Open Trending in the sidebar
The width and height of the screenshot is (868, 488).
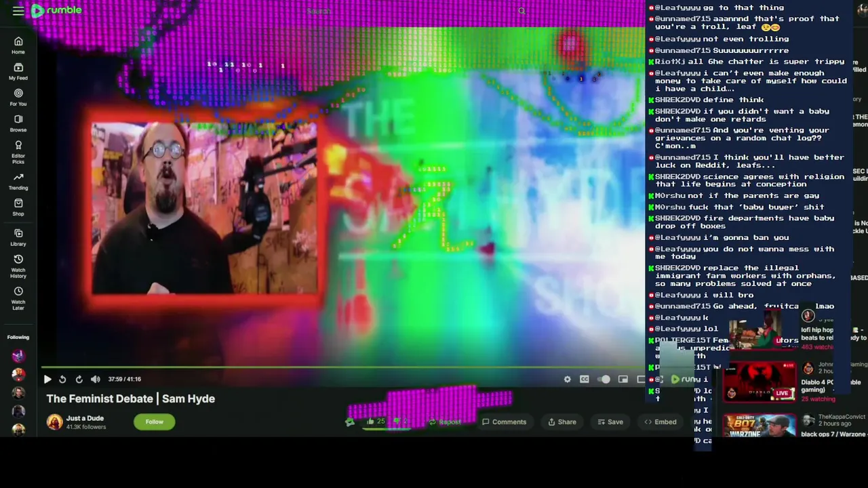(18, 182)
